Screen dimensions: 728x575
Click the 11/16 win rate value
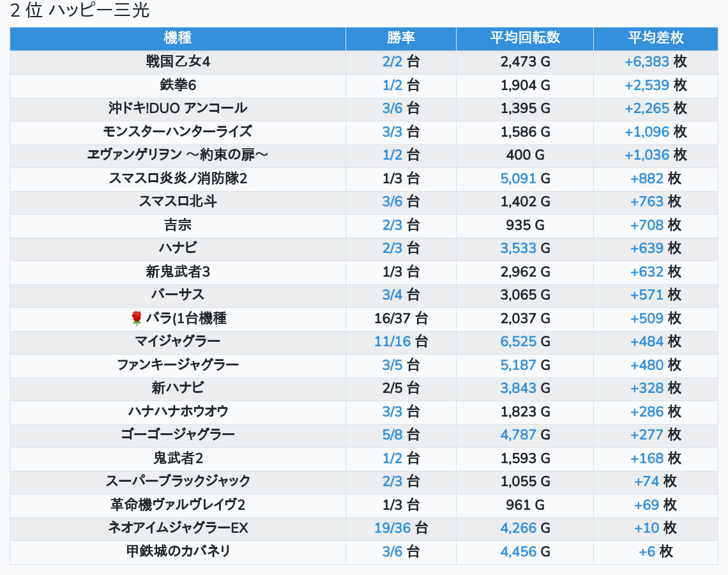[392, 342]
